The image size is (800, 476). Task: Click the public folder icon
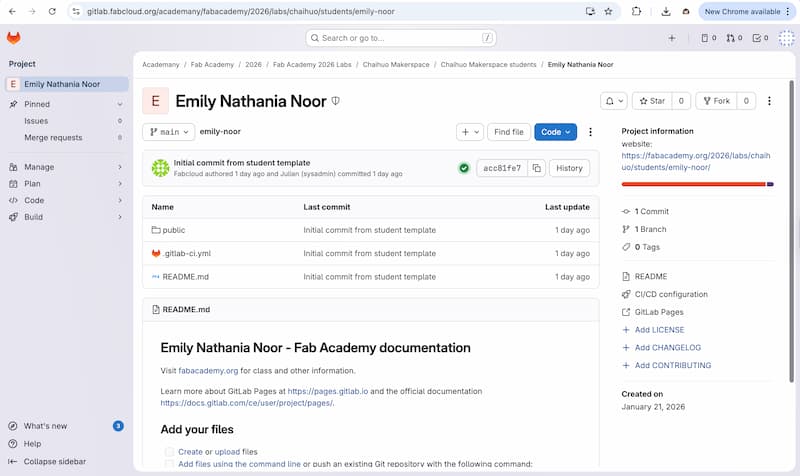(156, 230)
